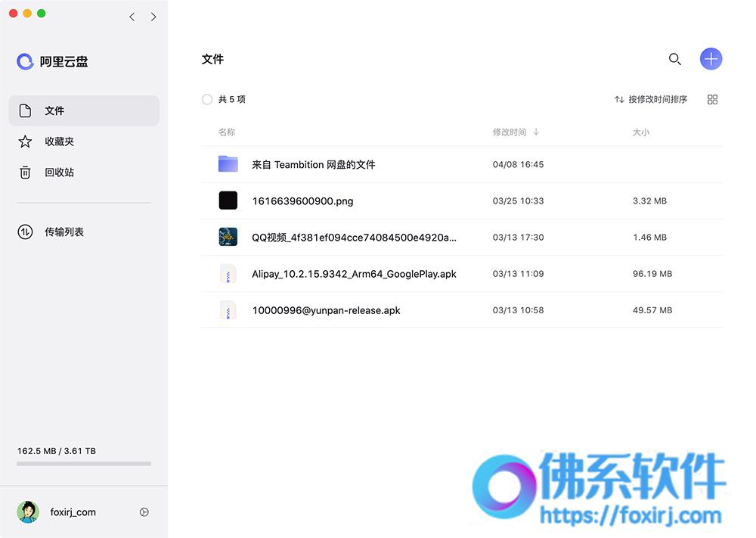Screen dimensions: 756x538
Task: Click the storage usage progress bar
Action: coord(84,464)
